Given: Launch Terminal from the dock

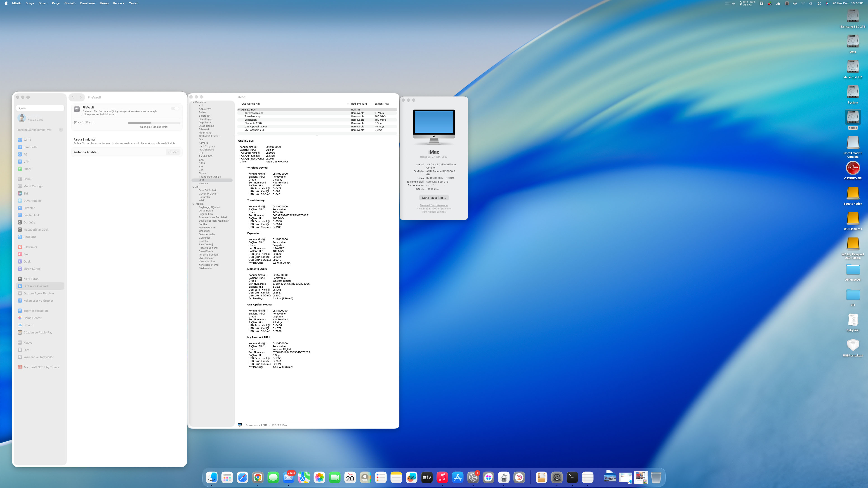Looking at the screenshot, I should click(x=572, y=477).
